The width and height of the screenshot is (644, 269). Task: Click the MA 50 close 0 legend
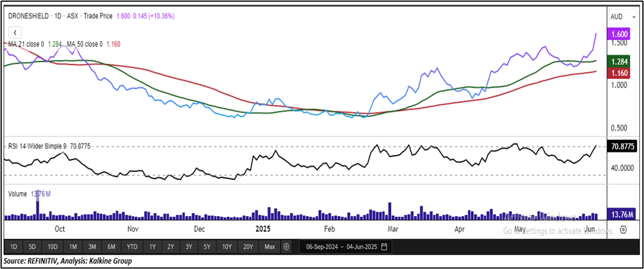85,44
